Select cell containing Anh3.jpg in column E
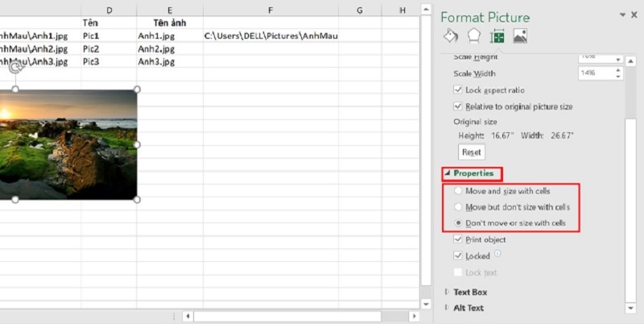 (170, 61)
